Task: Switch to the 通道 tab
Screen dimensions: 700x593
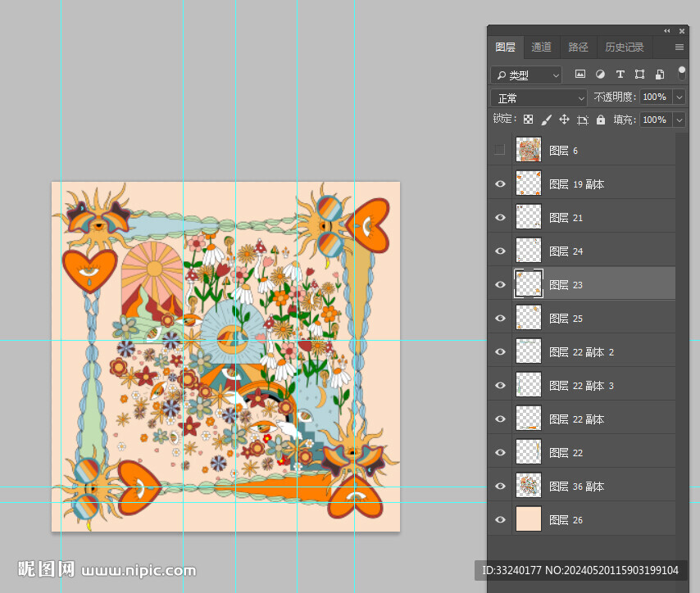Action: point(541,48)
